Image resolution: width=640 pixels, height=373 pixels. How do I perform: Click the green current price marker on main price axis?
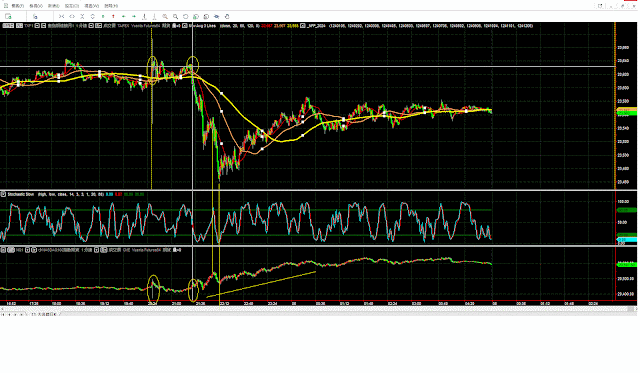point(627,113)
